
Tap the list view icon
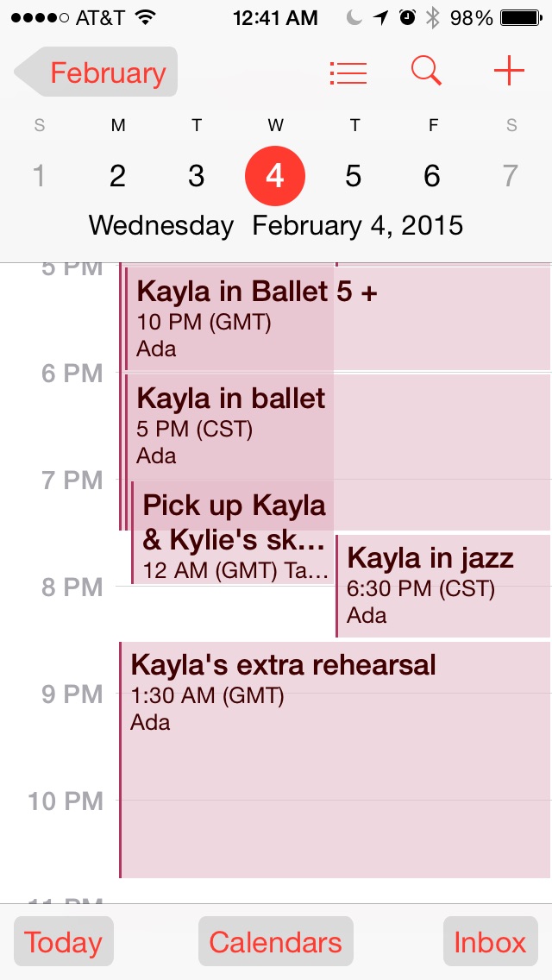tap(348, 72)
